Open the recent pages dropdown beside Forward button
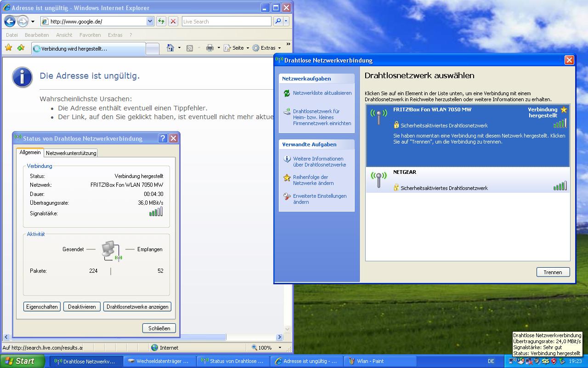 [x=33, y=22]
